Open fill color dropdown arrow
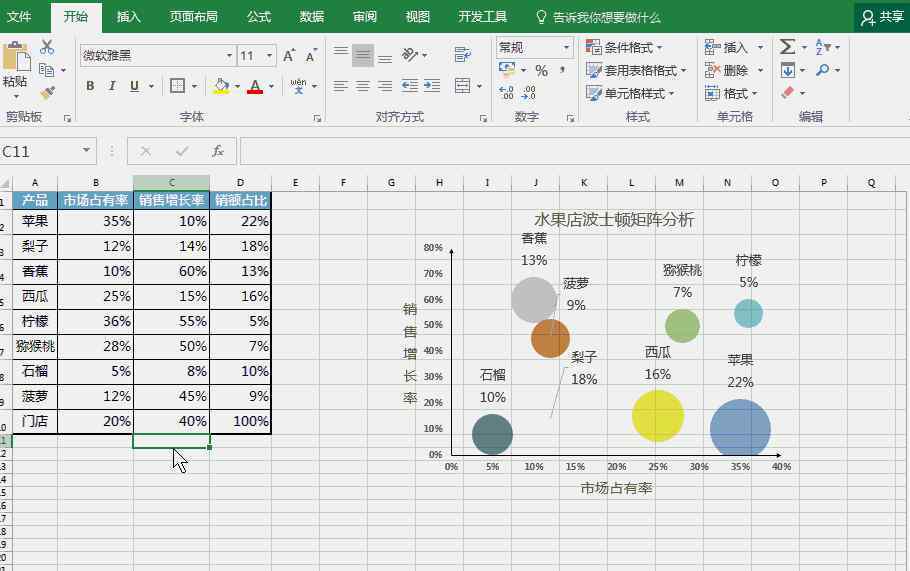The image size is (910, 571). pos(237,87)
